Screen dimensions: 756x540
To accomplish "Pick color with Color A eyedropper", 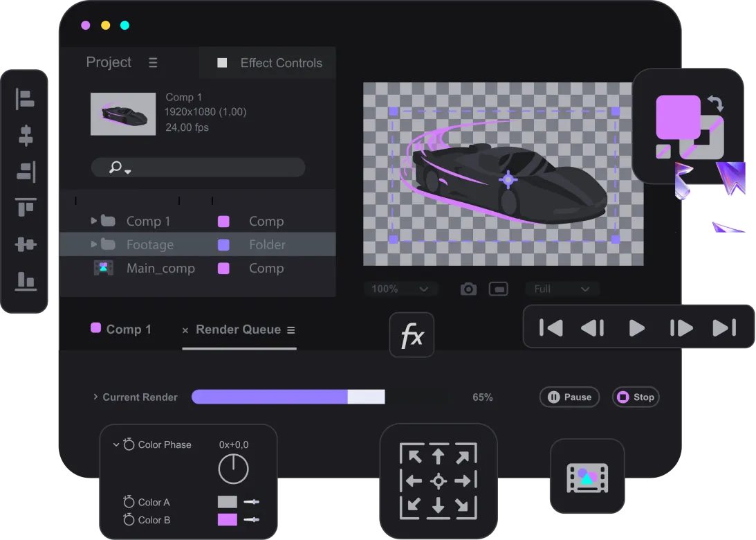I will click(x=251, y=502).
